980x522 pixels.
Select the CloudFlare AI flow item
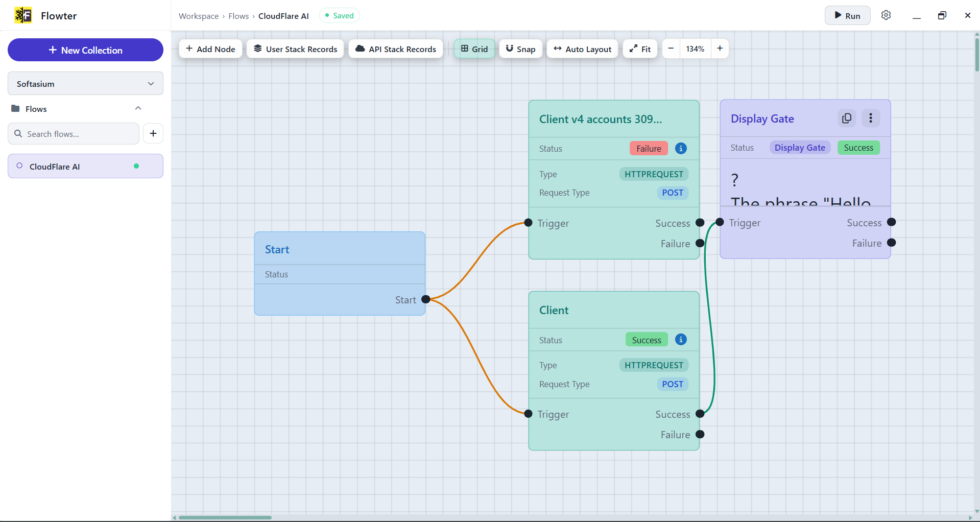[x=85, y=166]
